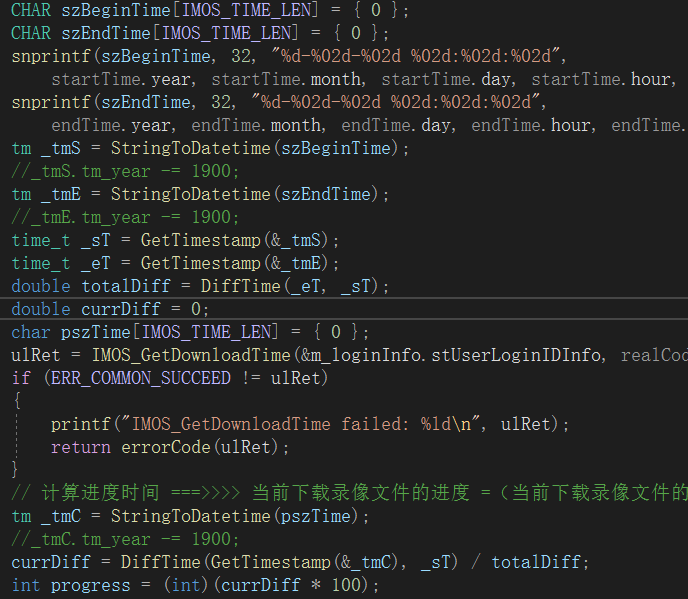Click the Chinese progress comment line
Screen dimensions: 688x599
[349, 493]
